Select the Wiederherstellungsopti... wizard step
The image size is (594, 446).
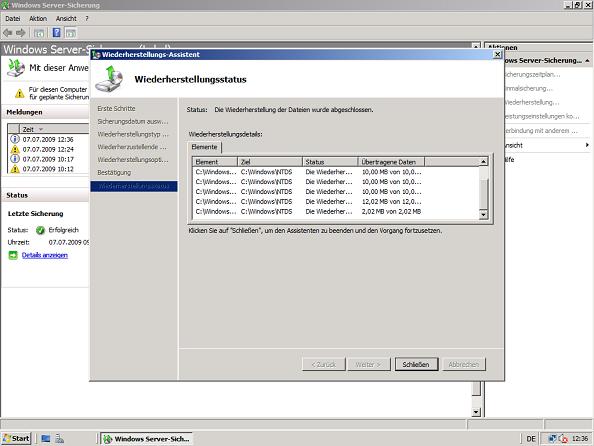pos(133,160)
